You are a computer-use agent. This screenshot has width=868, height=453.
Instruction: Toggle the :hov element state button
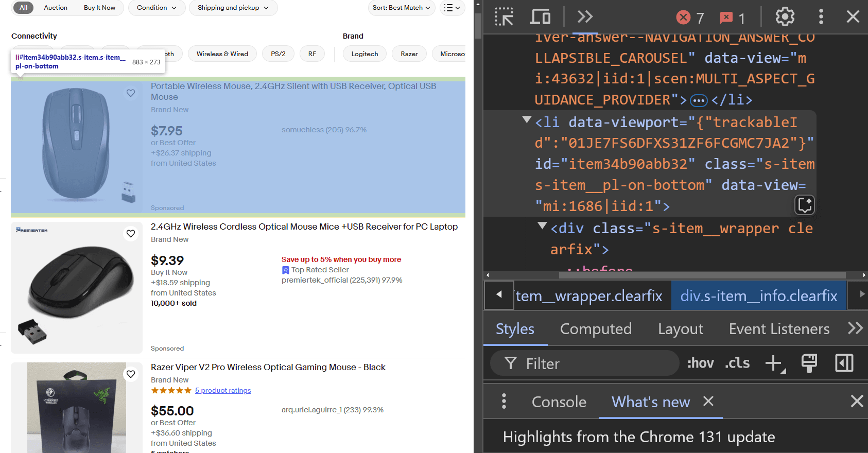point(701,363)
